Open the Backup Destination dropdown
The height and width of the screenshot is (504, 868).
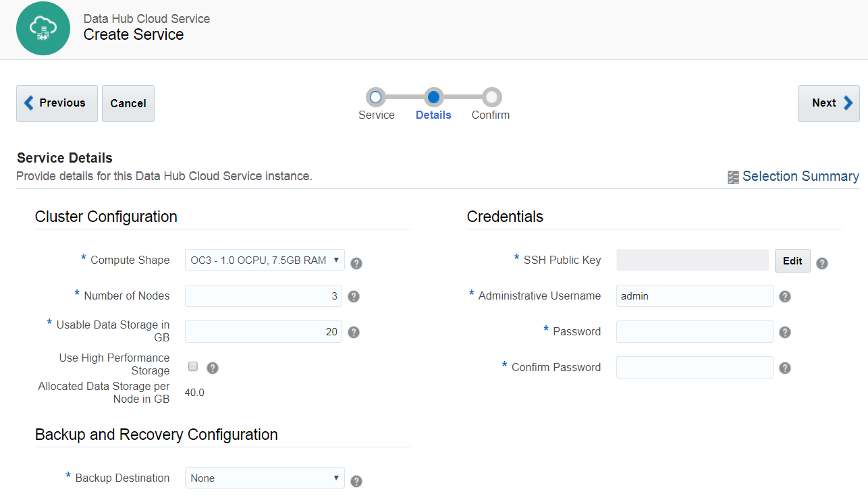click(x=264, y=477)
